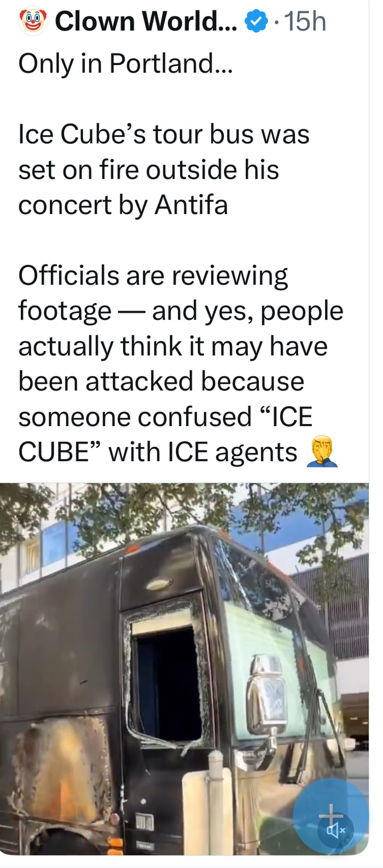Click the "Only in Portland..." text line
The height and width of the screenshot is (868, 383).
(126, 63)
